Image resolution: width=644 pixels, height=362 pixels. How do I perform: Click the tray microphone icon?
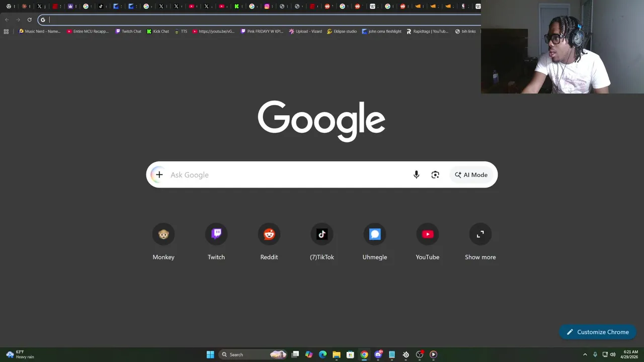(595, 354)
